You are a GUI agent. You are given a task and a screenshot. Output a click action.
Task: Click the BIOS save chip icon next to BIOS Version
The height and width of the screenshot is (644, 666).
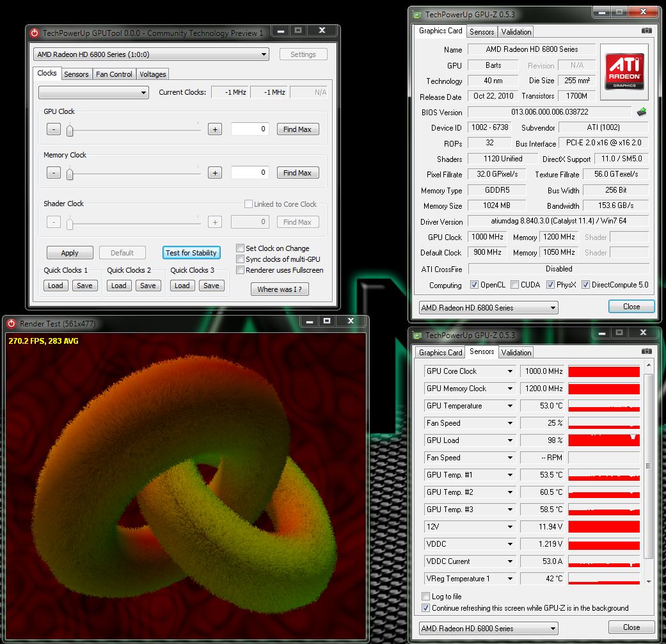(x=641, y=112)
